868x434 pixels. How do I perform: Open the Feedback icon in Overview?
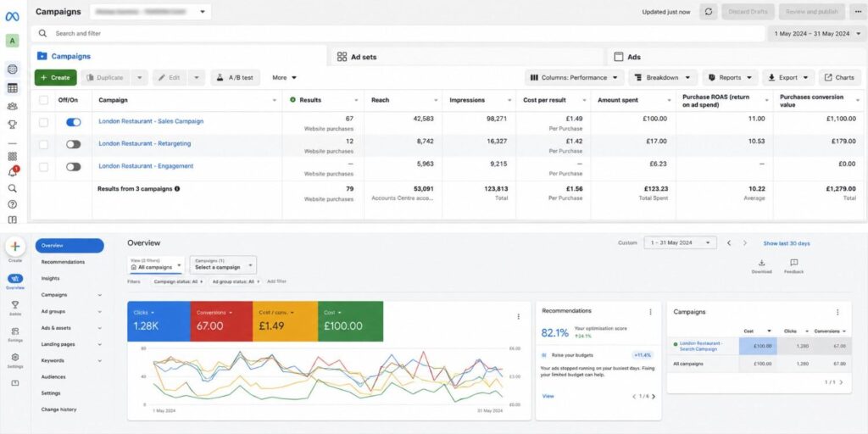[793, 263]
